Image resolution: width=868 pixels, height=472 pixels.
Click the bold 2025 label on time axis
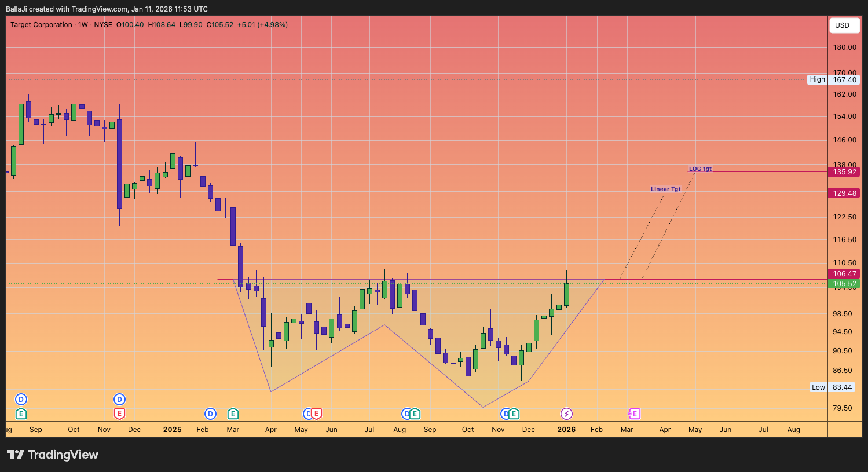(173, 430)
